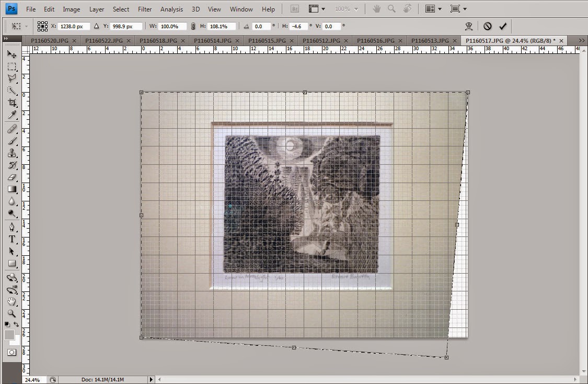Cancel transform with the circle-slash icon
This screenshot has height=384, width=588.
coord(488,26)
